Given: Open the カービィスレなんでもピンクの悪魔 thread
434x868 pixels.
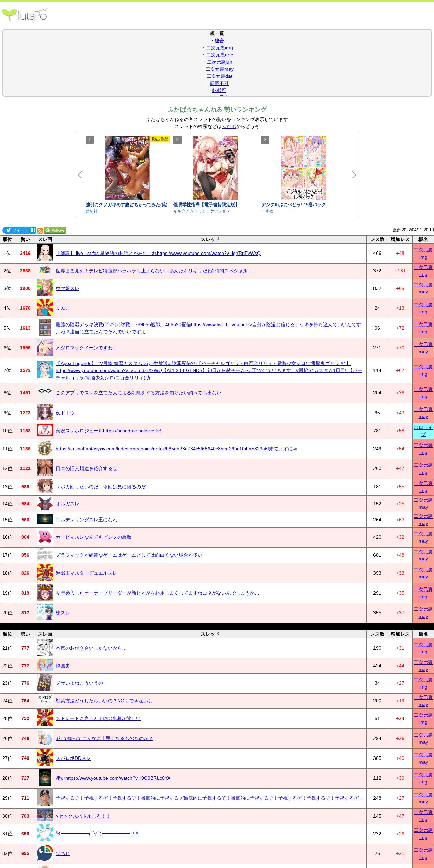Looking at the screenshot, I should click(x=94, y=537).
